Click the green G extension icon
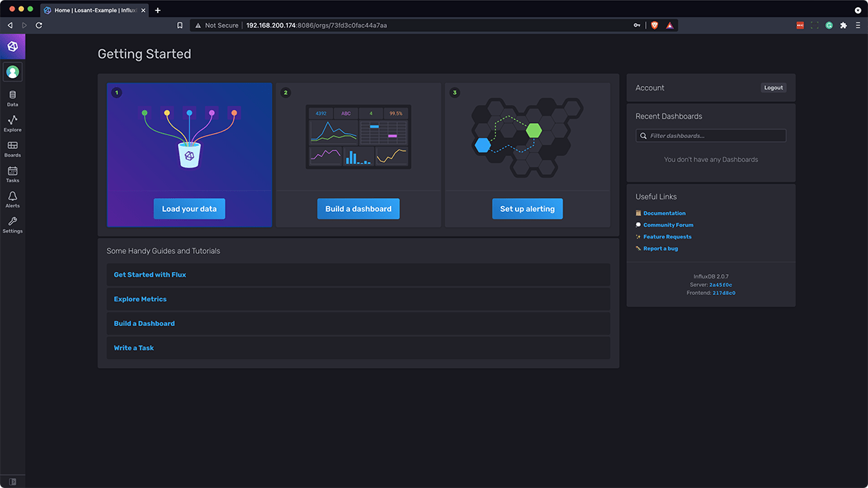The height and width of the screenshot is (488, 868). (x=829, y=25)
